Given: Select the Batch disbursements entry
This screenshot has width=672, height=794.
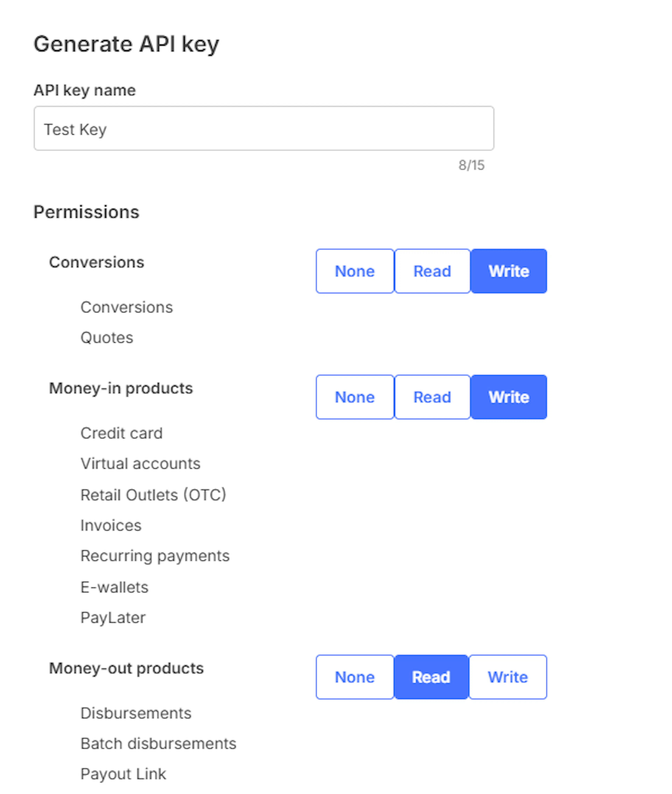Looking at the screenshot, I should (159, 743).
